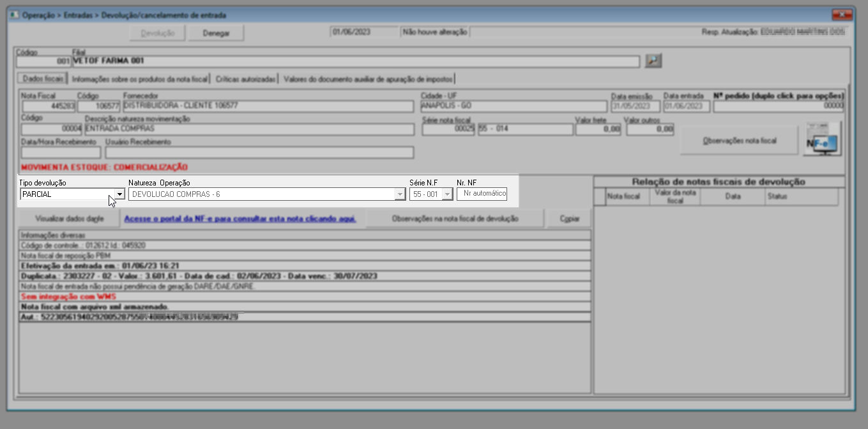
Task: Click the filial search magnifier icon
Action: pos(653,61)
